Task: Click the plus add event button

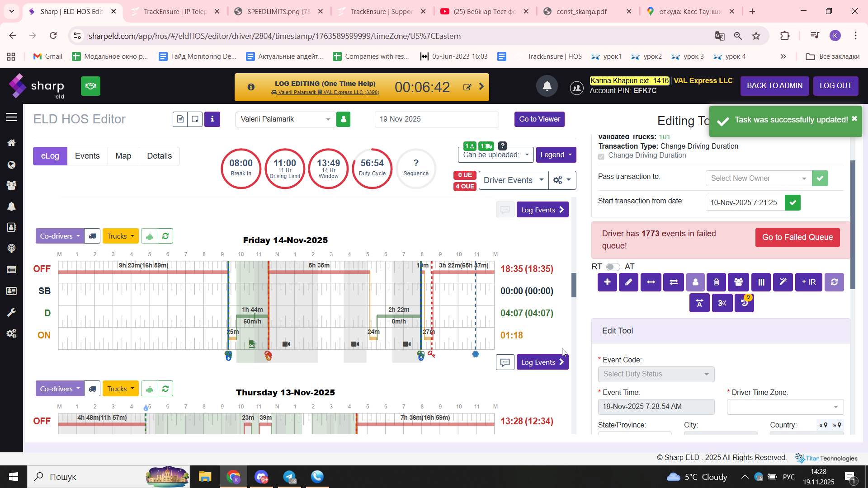Action: tap(607, 282)
